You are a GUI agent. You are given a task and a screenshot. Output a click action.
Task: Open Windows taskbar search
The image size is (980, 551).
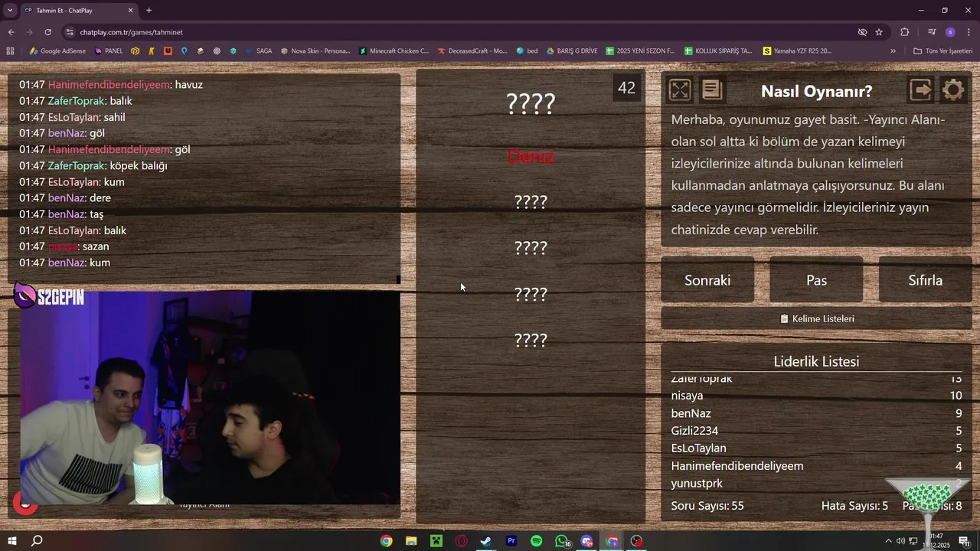[37, 541]
